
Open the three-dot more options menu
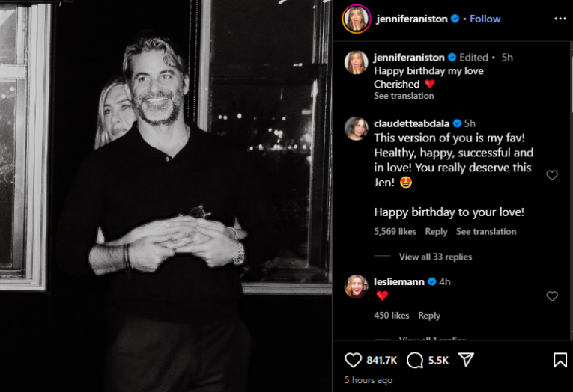coord(560,19)
